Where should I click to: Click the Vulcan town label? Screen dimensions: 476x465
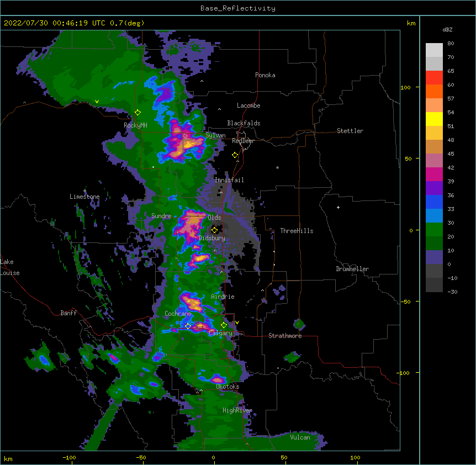click(300, 437)
